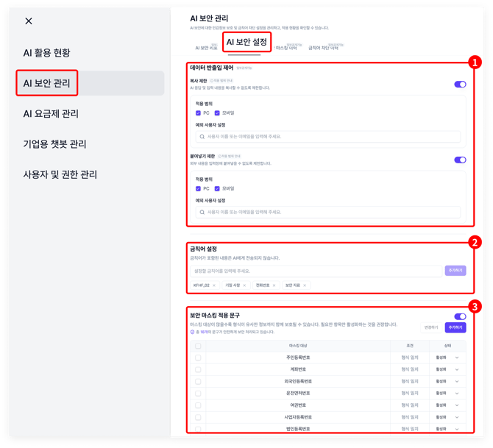The image size is (493, 448).
Task: Close the side menu with the X icon
Action: click(29, 21)
